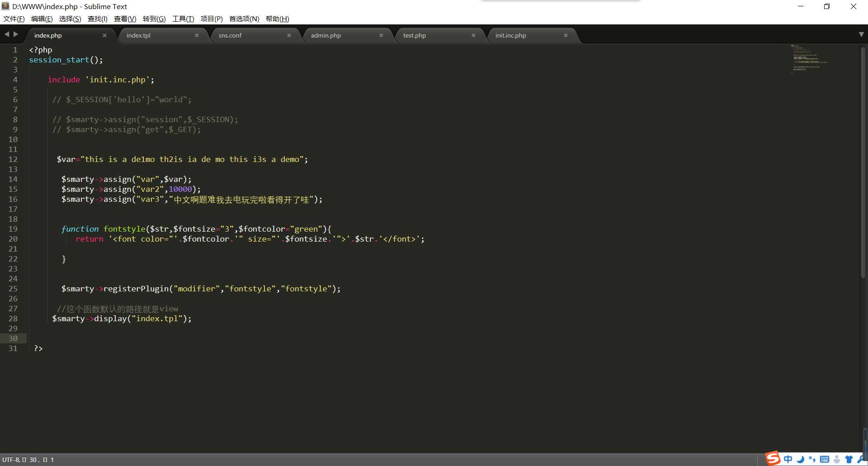Click line number 30 in the gutter
Screen dimensions: 868x466
(x=13, y=338)
